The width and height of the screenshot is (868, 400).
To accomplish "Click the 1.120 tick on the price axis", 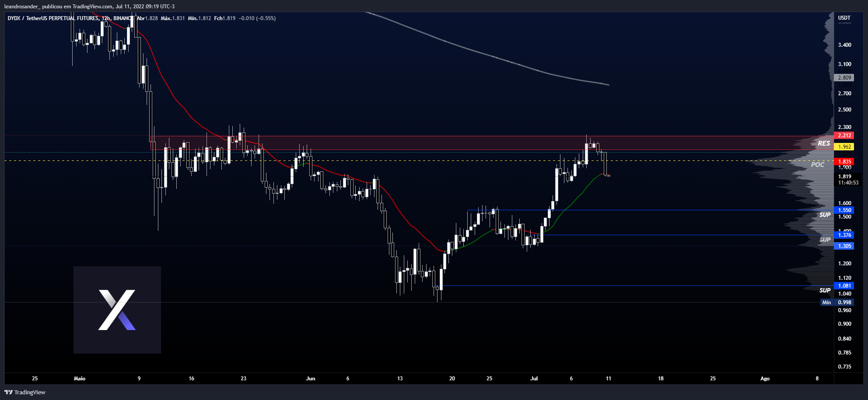I will (845, 278).
